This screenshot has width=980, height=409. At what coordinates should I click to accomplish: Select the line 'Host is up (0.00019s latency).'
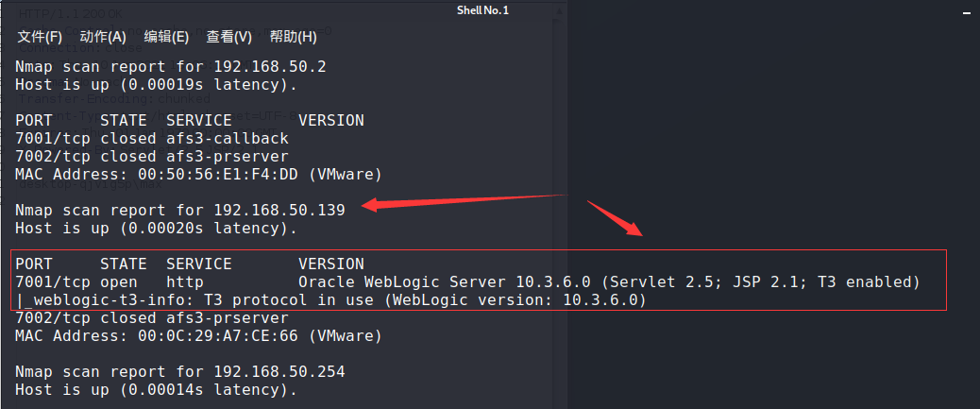(x=156, y=85)
